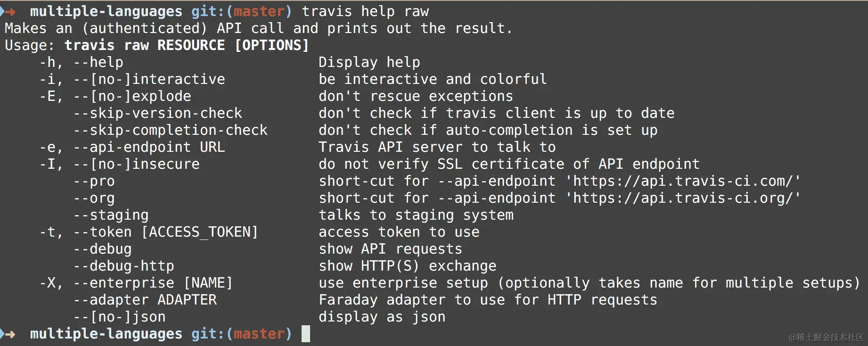Click 'multiple-languages' in the top prompt line
This screenshot has width=868, height=346.
pos(106,11)
